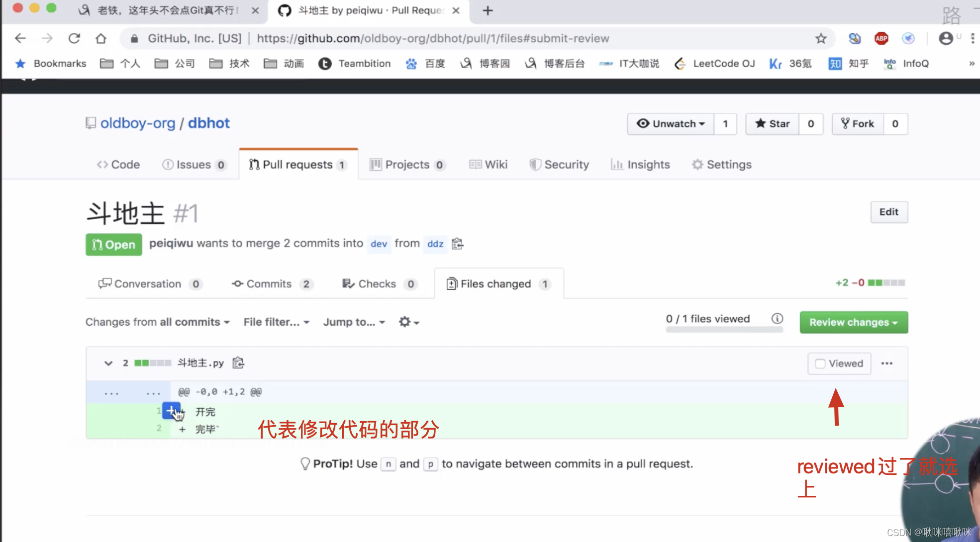The width and height of the screenshot is (980, 542).
Task: Open the File filter dropdown
Action: point(277,322)
